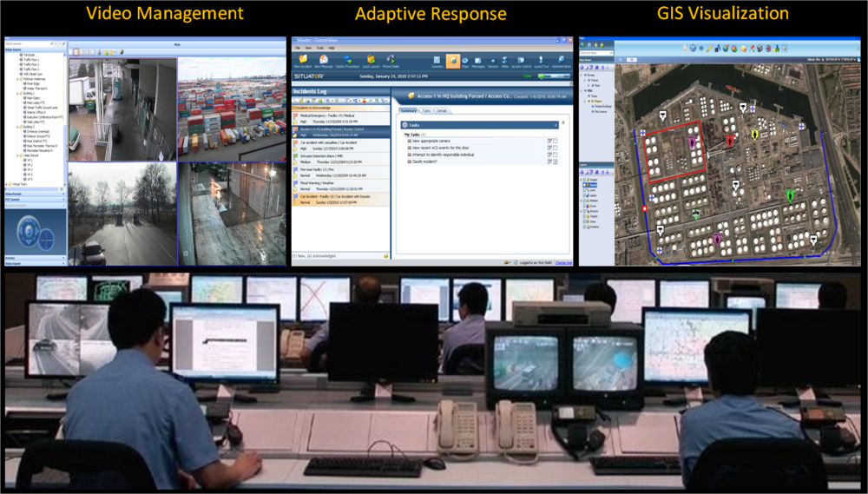Click the Deploy Procedure icon
Viewport: 868px width, 494px height.
pyautogui.click(x=347, y=60)
